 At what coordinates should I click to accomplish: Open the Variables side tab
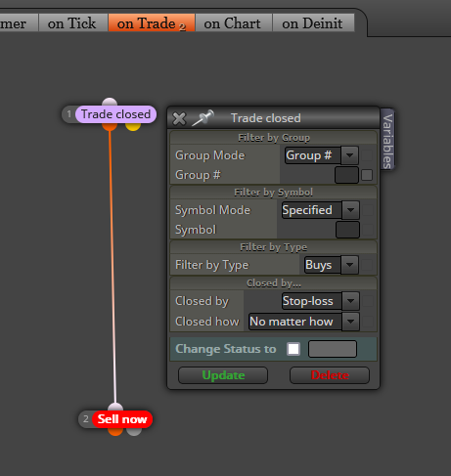(387, 141)
